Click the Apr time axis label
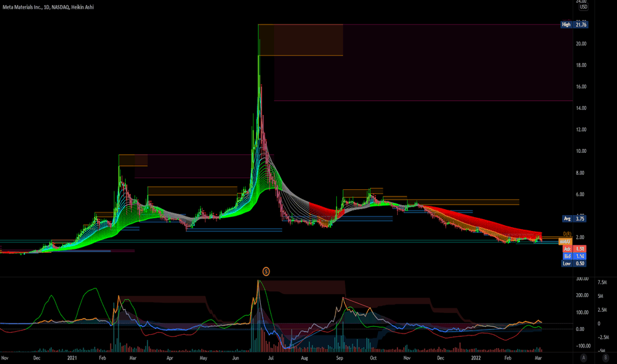This screenshot has width=617, height=364. (x=169, y=357)
